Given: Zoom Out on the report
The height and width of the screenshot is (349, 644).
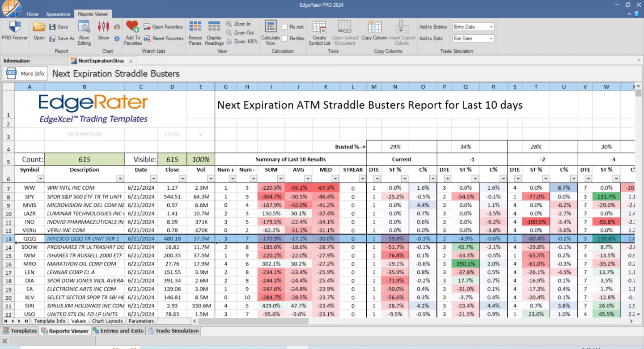Looking at the screenshot, I should point(239,33).
